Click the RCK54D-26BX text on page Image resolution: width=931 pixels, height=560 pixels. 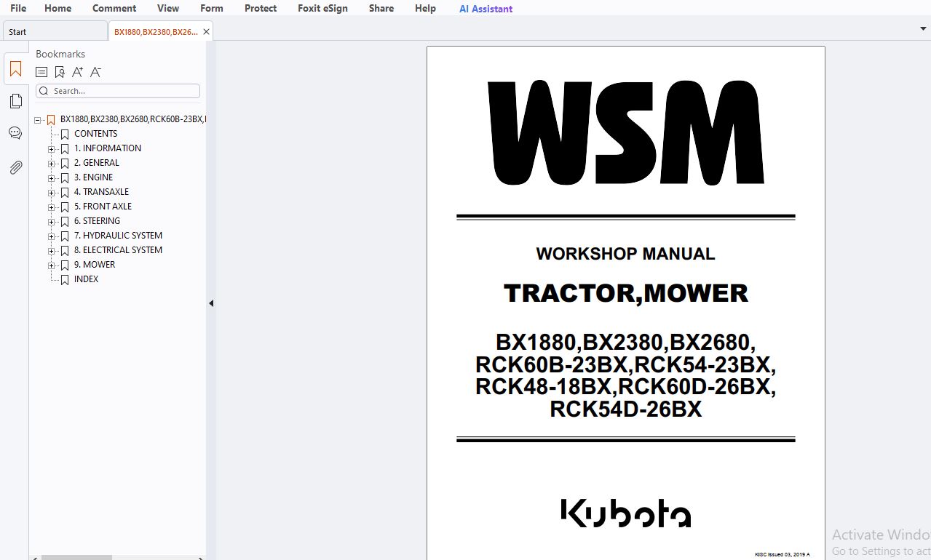pos(626,409)
